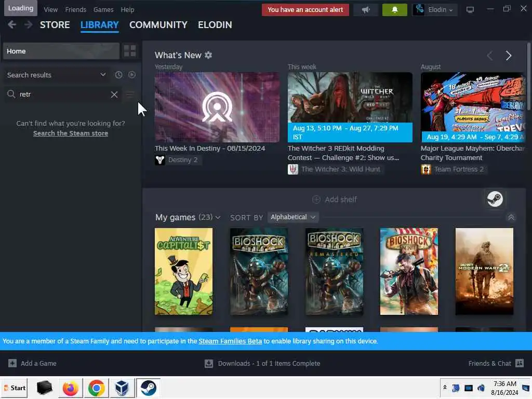
Task: Open the Help menu
Action: 128,9
